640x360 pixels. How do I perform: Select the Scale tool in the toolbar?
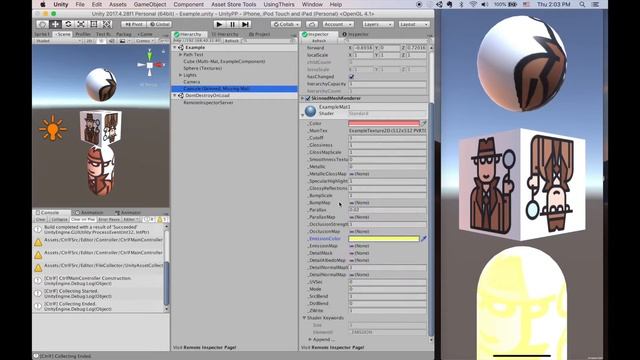coord(81,24)
